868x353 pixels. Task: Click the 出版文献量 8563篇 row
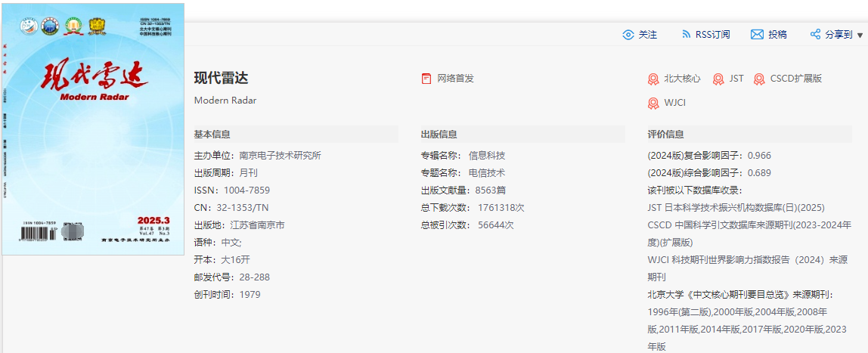coord(463,191)
